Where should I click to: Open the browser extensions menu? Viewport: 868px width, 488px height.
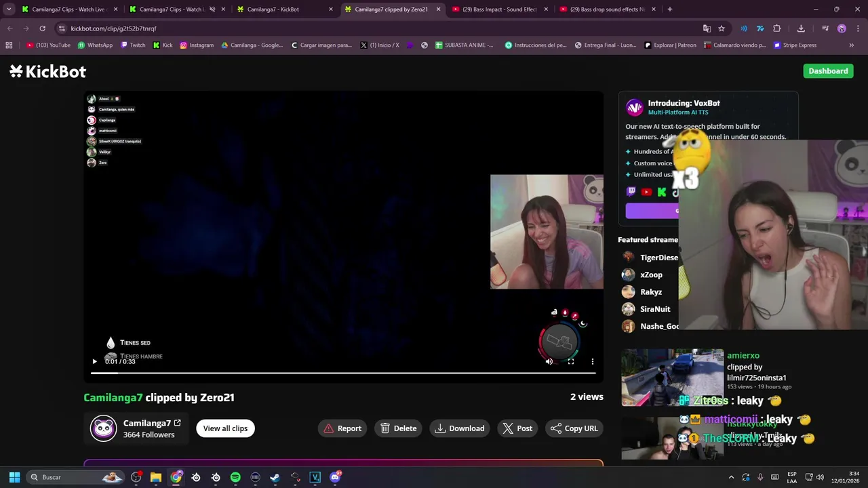[777, 28]
